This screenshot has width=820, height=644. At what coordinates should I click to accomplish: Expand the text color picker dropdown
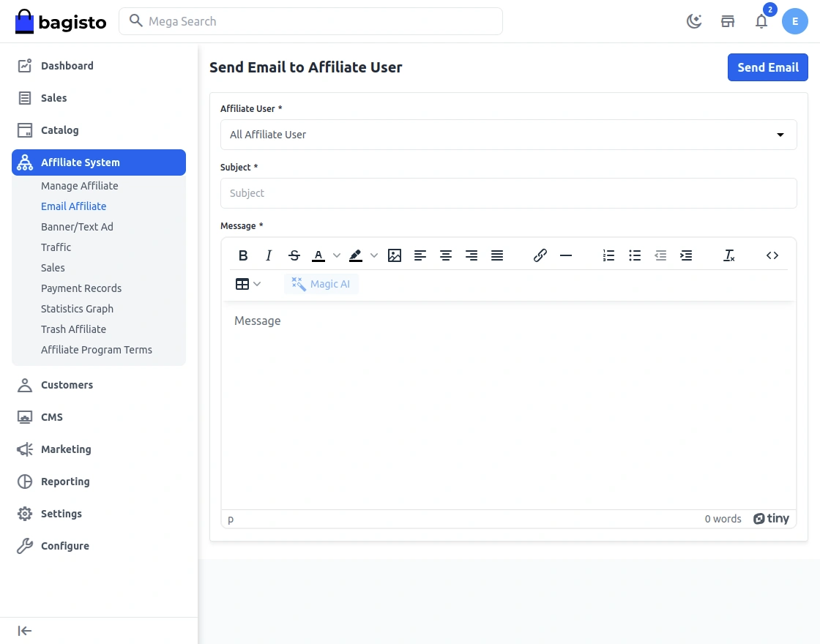[336, 255]
